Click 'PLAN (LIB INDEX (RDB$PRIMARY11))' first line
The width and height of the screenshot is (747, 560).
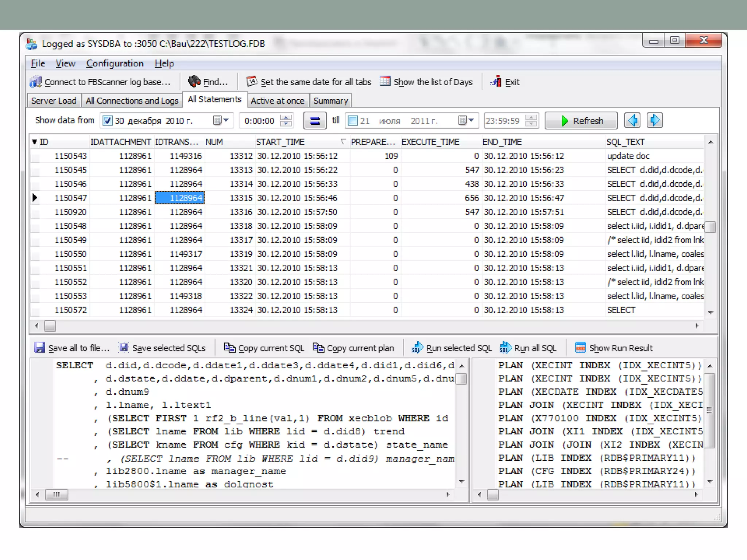click(x=597, y=458)
